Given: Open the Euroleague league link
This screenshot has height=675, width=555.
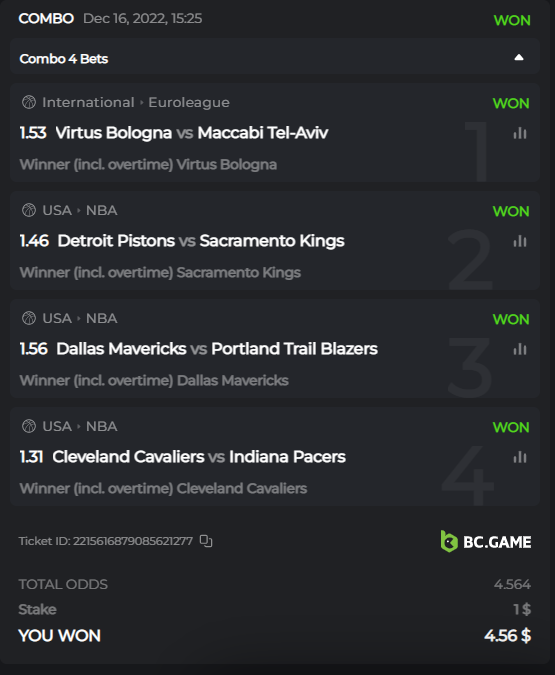Looking at the screenshot, I should [189, 102].
